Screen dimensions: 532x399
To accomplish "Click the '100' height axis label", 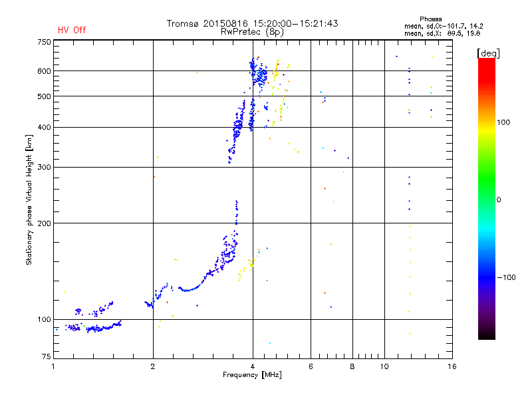I will pyautogui.click(x=44, y=320).
